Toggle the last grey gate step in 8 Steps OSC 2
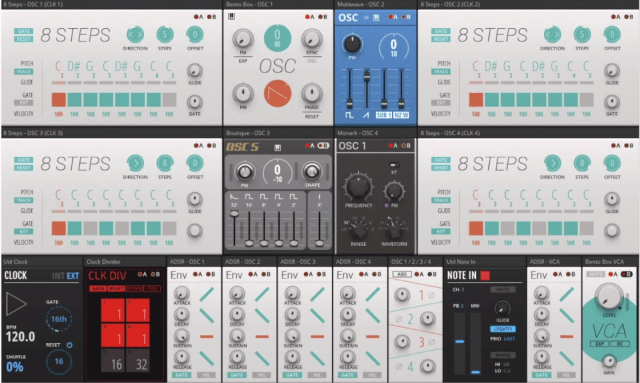The width and height of the screenshot is (640, 383). (x=587, y=100)
